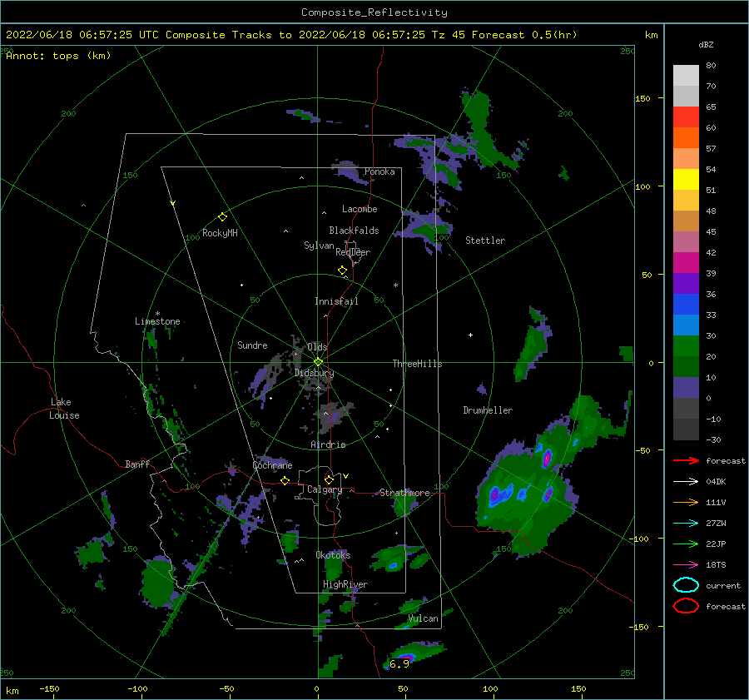749x700 pixels.
Task: Click the asterisk marker above Limestone
Action: point(157,314)
